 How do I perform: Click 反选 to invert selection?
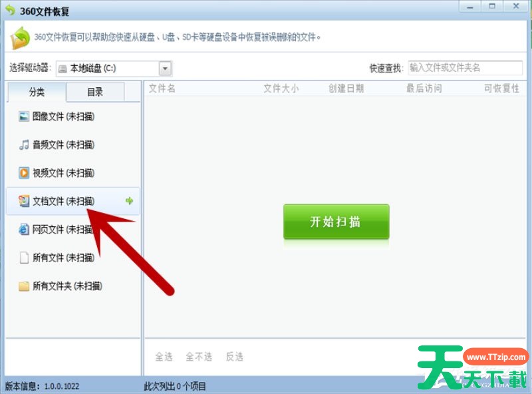(235, 357)
